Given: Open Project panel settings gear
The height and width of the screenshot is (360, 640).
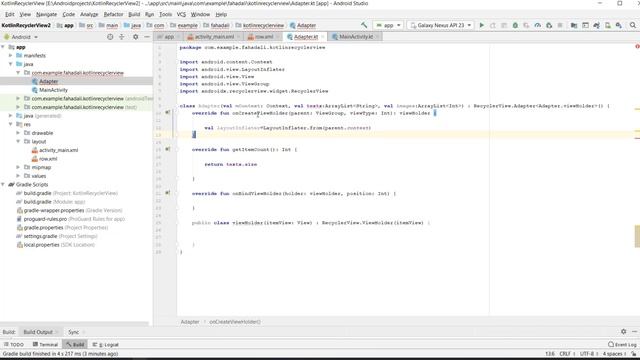Looking at the screenshot, I should tap(136, 37).
